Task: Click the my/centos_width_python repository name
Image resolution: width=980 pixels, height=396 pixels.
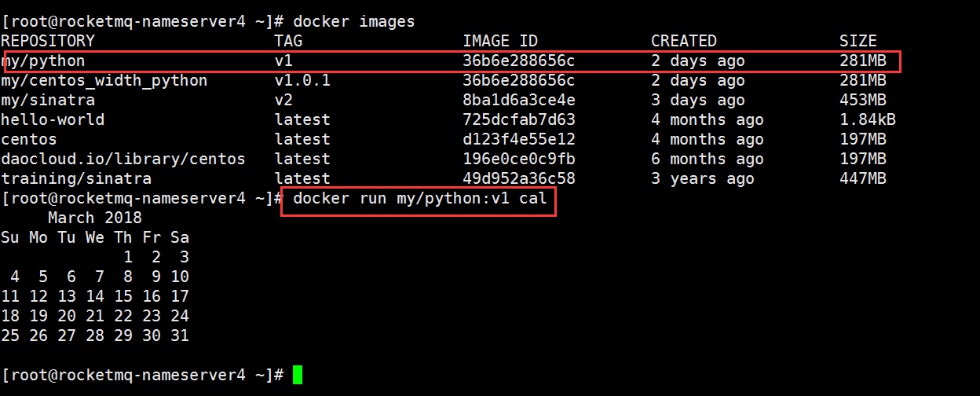Action: click(104, 80)
